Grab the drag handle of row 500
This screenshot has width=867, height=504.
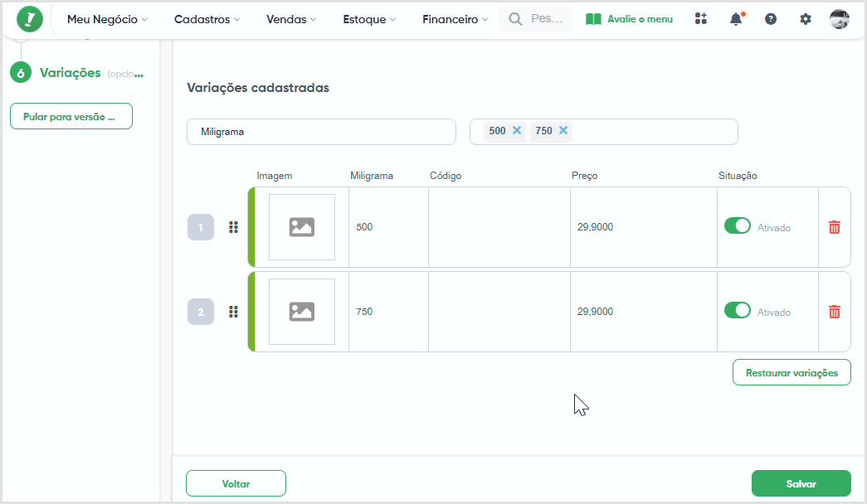[x=233, y=227]
